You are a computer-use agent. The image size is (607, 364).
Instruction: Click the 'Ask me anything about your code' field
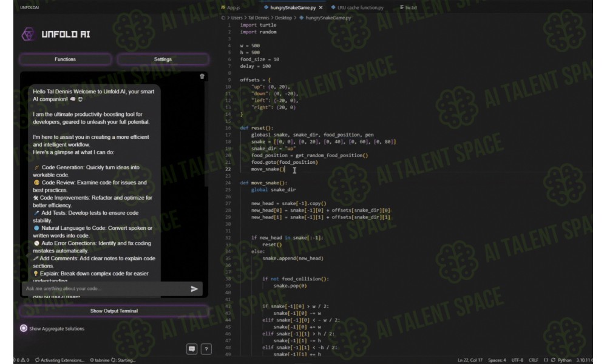pyautogui.click(x=105, y=289)
